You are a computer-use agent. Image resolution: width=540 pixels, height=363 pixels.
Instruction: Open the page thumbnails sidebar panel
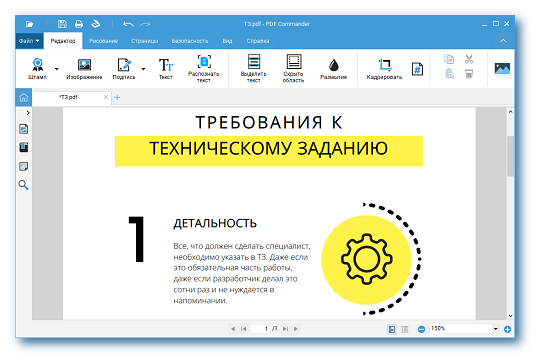(x=23, y=129)
